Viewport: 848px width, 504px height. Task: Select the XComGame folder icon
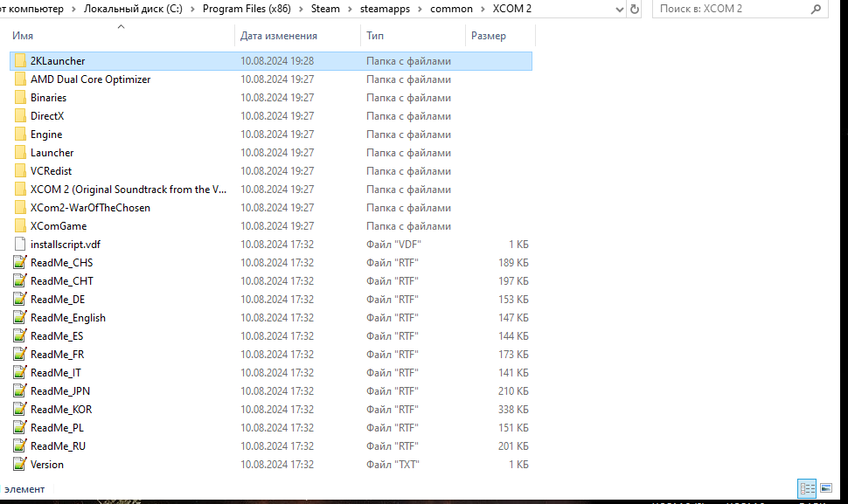(20, 226)
